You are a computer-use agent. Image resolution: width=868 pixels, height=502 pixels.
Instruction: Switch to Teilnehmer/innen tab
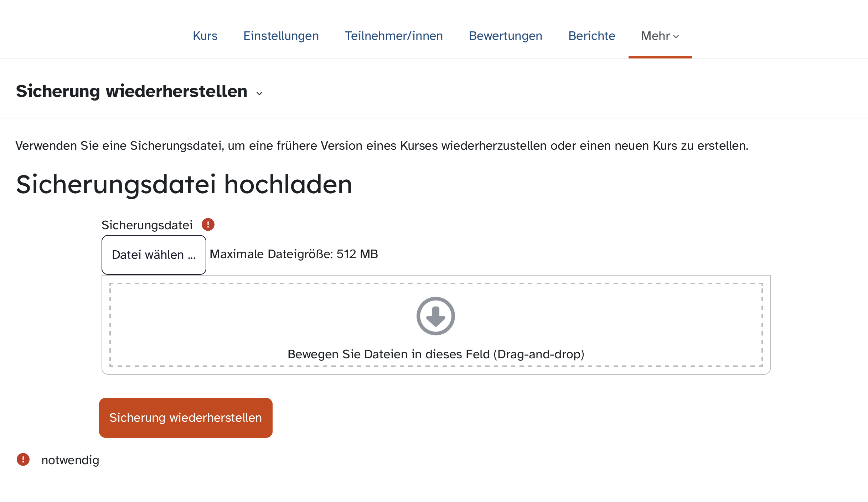click(x=394, y=36)
